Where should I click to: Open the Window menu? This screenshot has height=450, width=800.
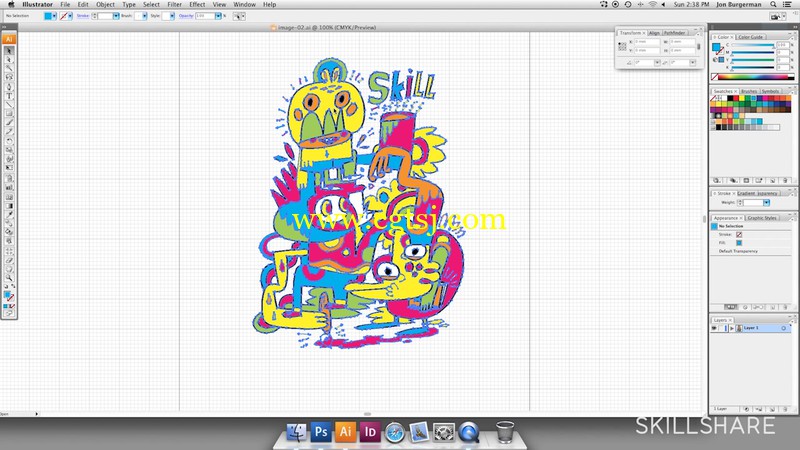point(244,5)
